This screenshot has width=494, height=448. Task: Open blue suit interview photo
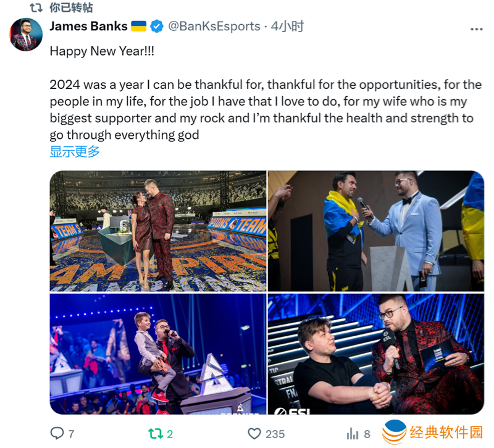click(376, 231)
